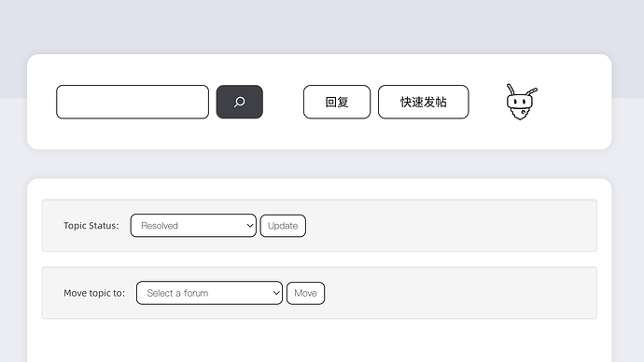Click the 快速发帖 quick post button
Image resolution: width=644 pixels, height=362 pixels.
point(424,102)
